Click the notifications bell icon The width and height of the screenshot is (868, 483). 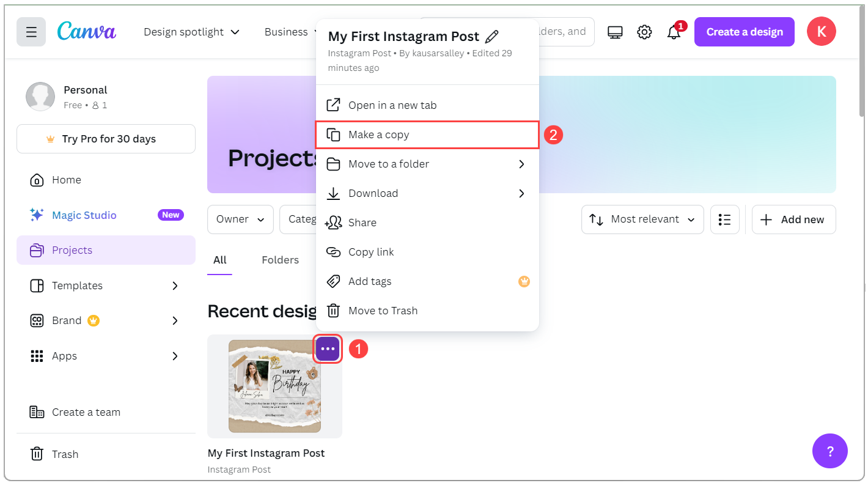click(x=674, y=31)
